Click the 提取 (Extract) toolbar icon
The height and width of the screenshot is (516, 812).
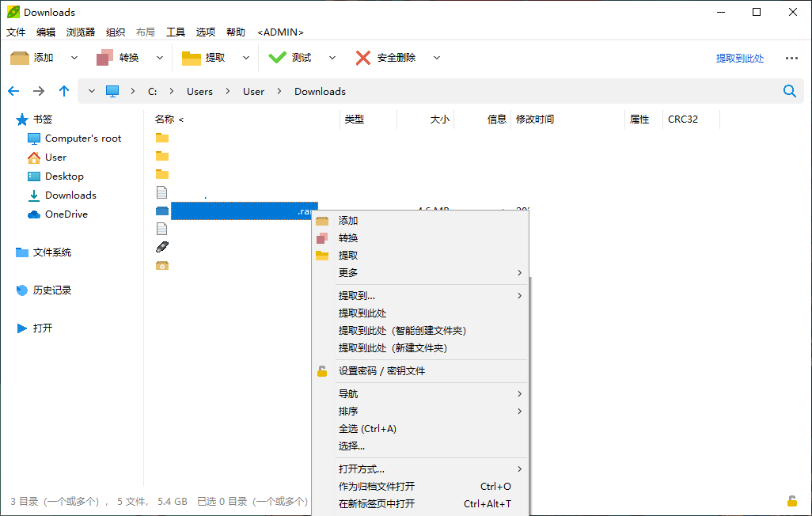point(192,58)
